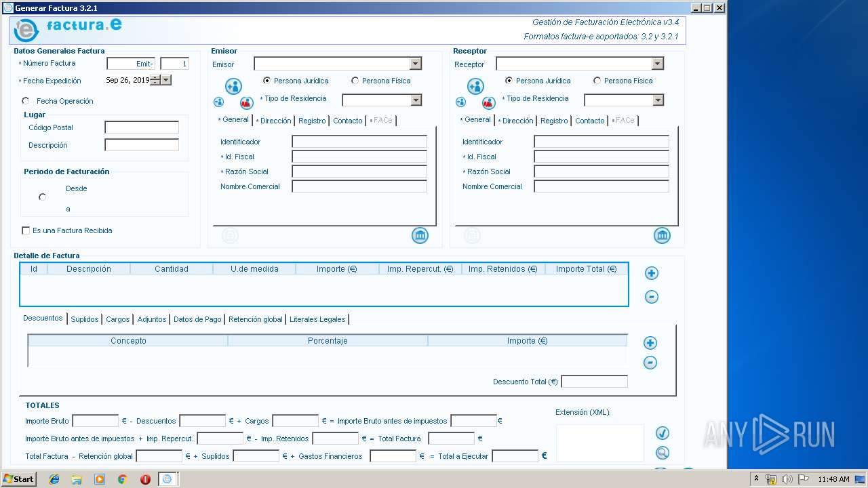Image resolution: width=868 pixels, height=488 pixels.
Task: Enable the Fecha Operación radio option
Action: pos(26,101)
